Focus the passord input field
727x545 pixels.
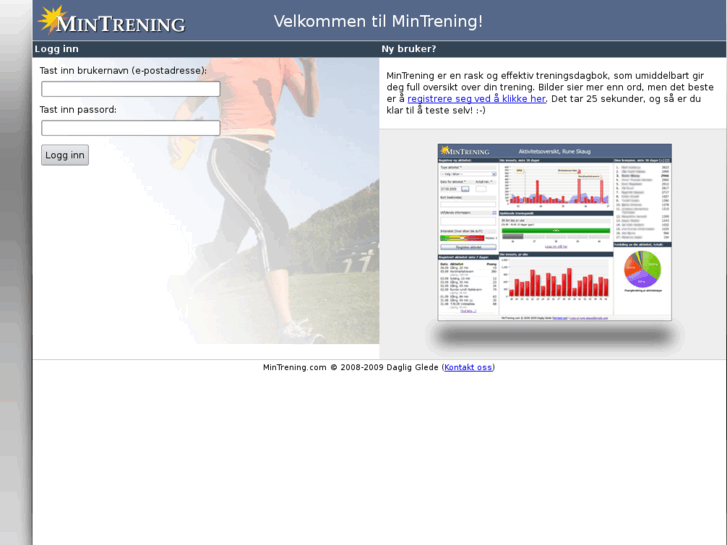click(131, 128)
